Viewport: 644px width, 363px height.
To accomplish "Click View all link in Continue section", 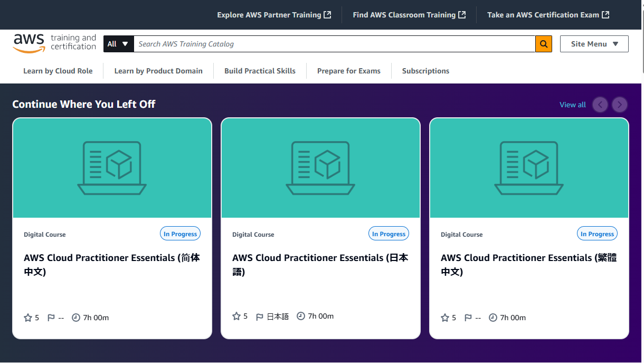I will click(573, 105).
